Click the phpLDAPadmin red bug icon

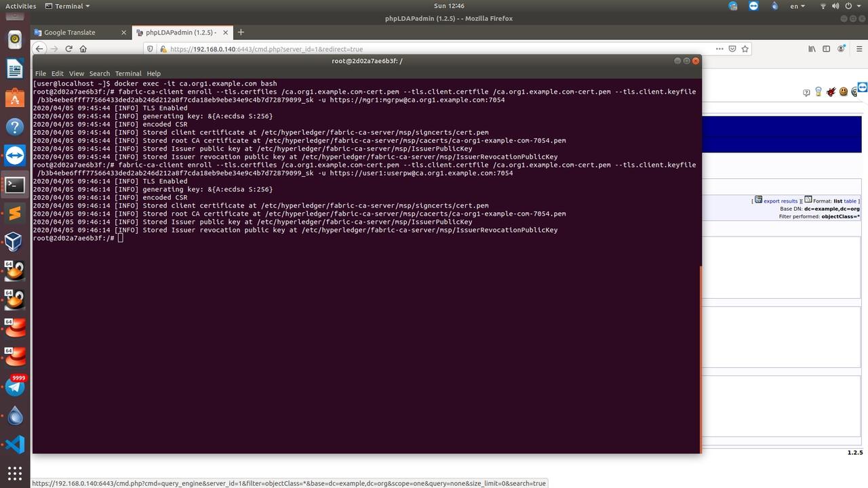[831, 92]
